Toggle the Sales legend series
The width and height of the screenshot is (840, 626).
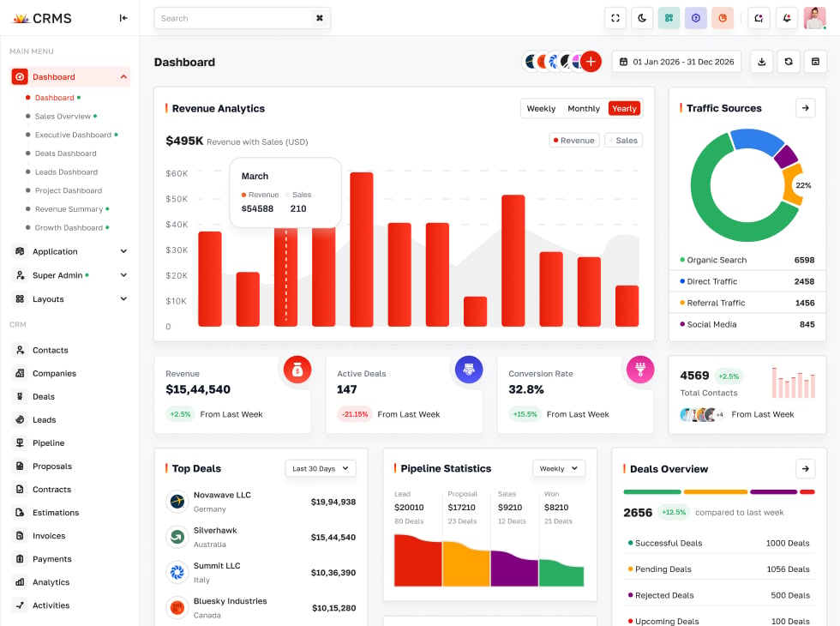coord(624,141)
